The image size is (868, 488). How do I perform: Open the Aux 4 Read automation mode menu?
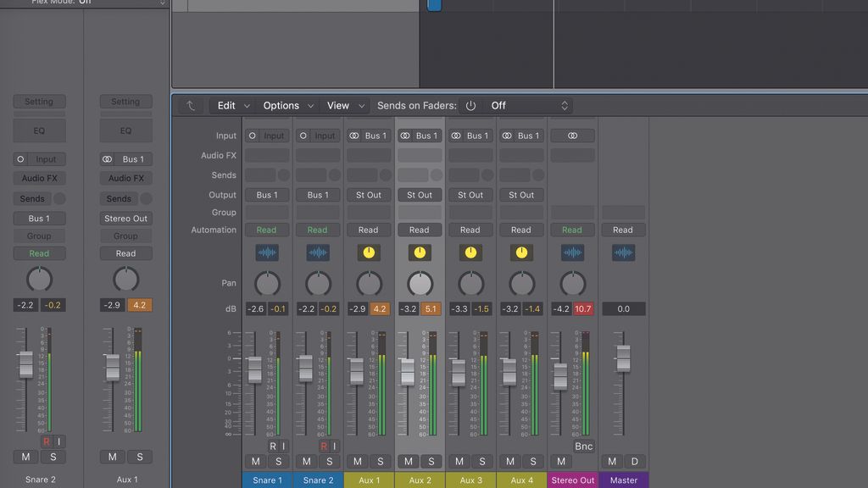(x=521, y=230)
